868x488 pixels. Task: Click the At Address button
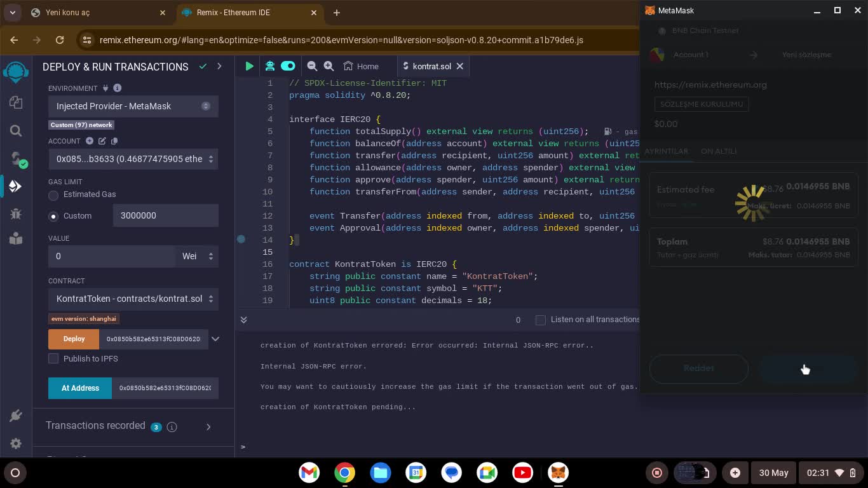point(80,388)
